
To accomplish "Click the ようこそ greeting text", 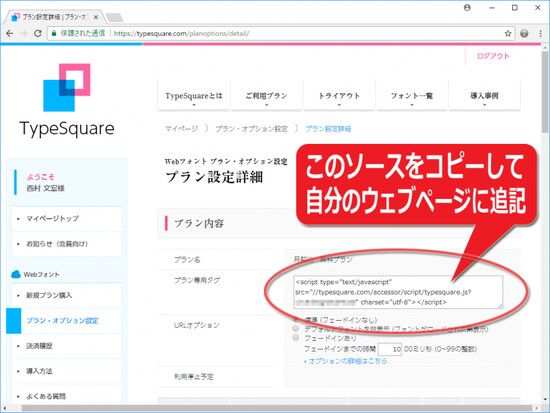I will 40,177.
